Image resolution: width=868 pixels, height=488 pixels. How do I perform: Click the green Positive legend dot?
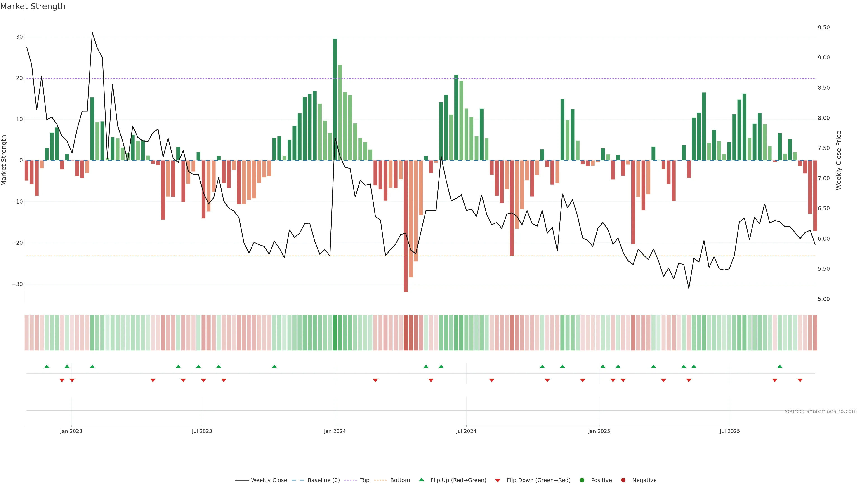click(x=582, y=480)
